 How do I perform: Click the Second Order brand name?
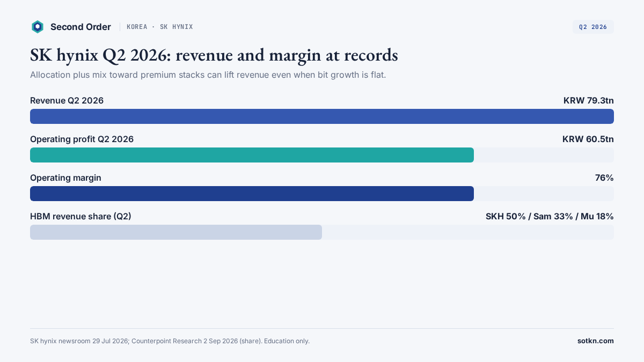click(x=80, y=27)
